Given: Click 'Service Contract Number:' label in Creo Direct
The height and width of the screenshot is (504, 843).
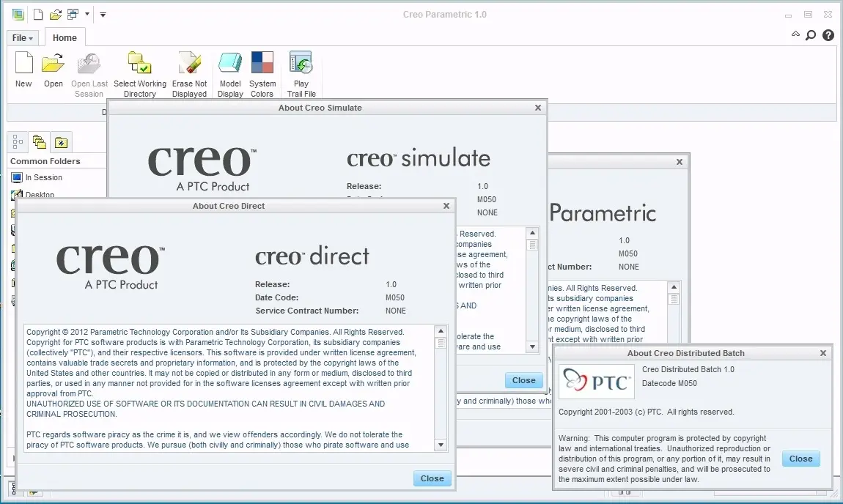Looking at the screenshot, I should tap(307, 311).
